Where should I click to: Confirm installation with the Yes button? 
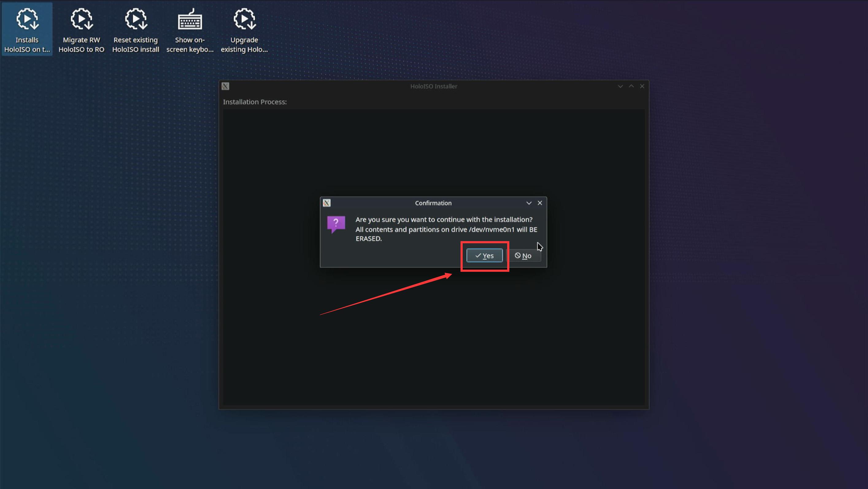(x=484, y=256)
